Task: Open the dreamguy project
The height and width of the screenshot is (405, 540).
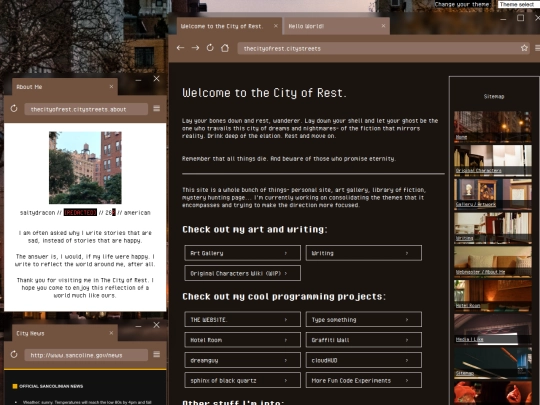Action: point(242,360)
